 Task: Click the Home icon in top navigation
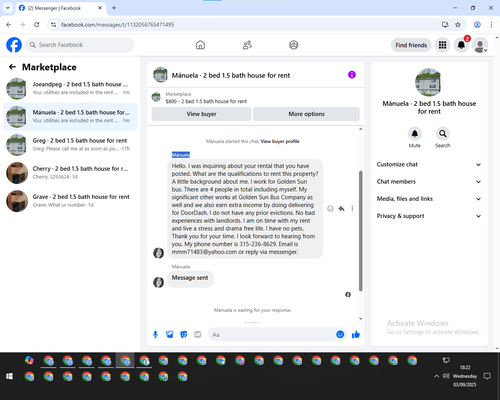[200, 45]
